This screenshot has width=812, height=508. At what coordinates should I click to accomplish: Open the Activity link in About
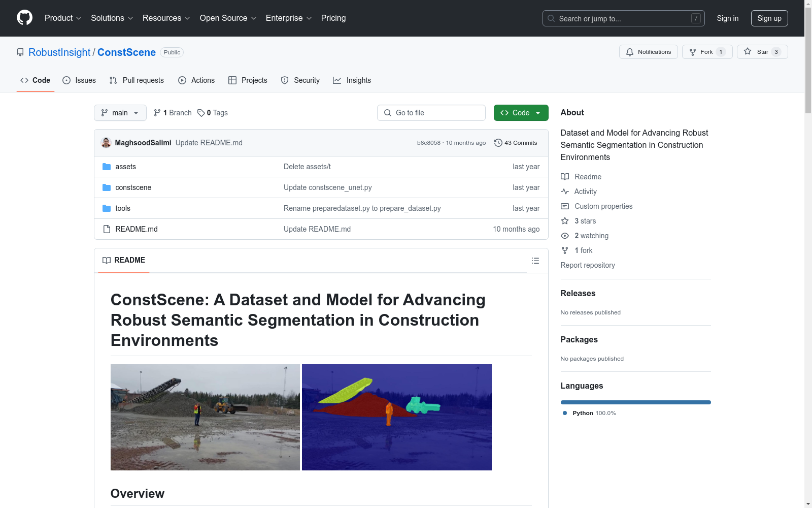tap(579, 192)
